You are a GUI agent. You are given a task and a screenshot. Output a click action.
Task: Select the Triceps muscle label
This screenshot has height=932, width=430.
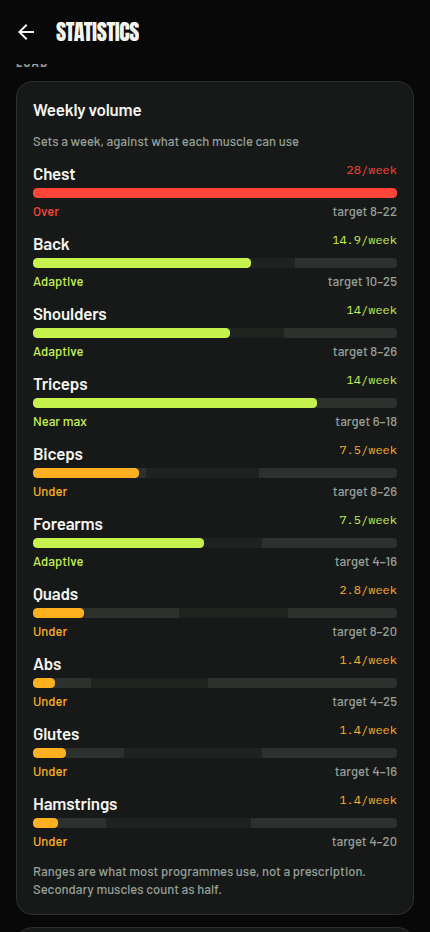60,385
